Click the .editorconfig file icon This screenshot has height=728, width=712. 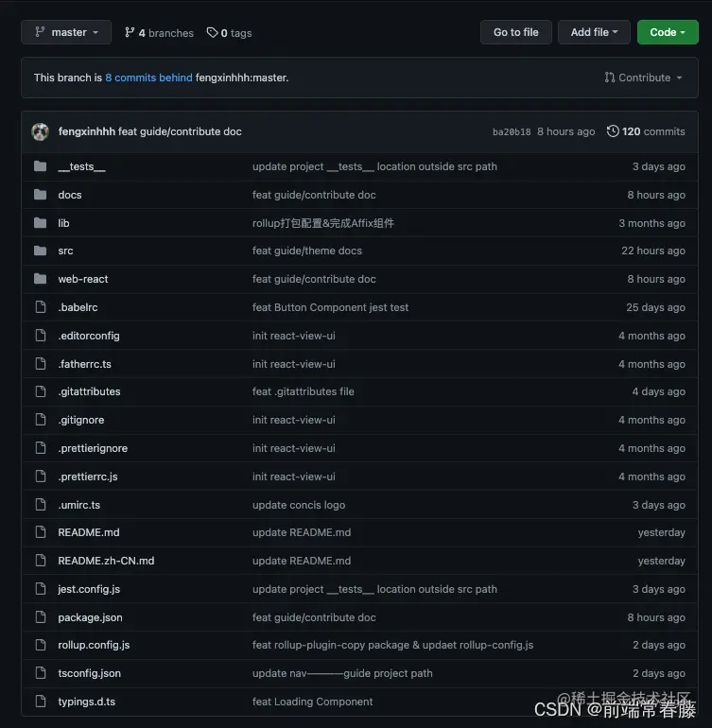point(41,336)
